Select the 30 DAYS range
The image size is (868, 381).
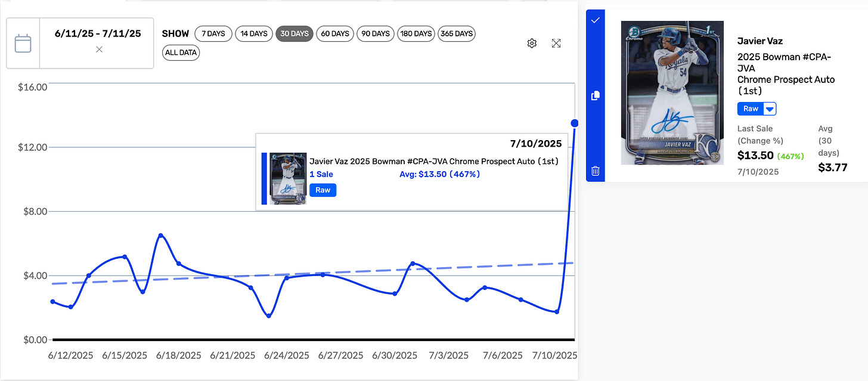pyautogui.click(x=294, y=33)
